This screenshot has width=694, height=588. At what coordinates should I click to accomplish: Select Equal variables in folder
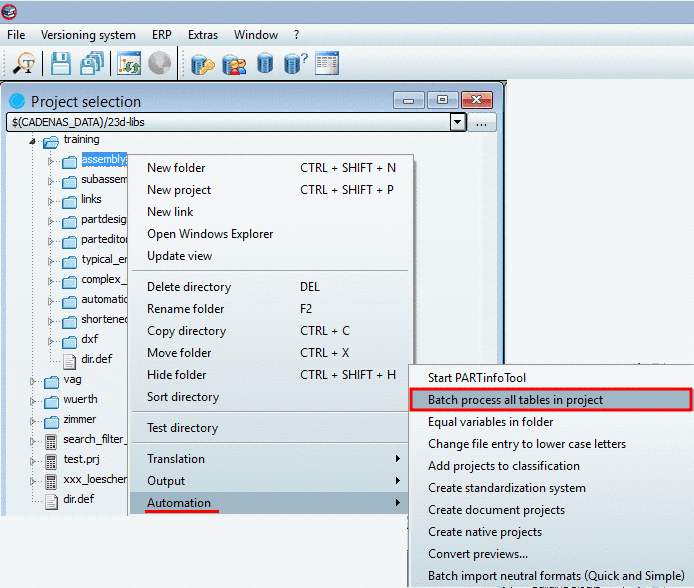pos(551,422)
